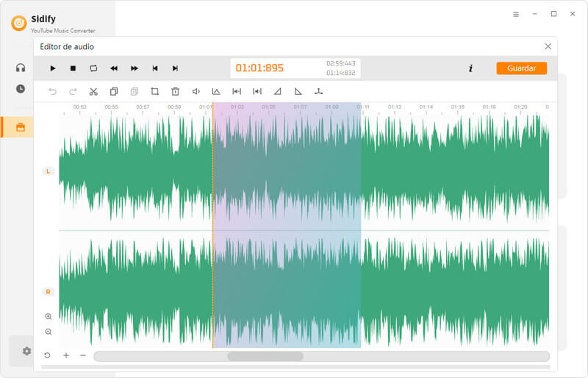
Task: Open the headphones section in the Sidify sidebar
Action: (x=21, y=68)
